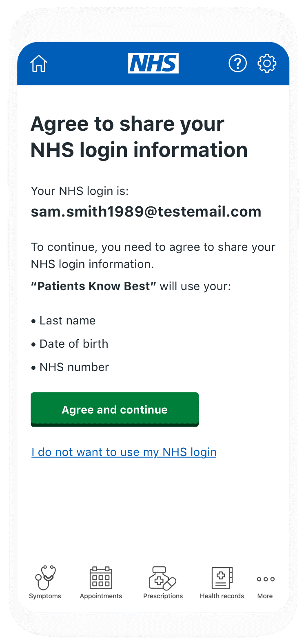Click the sam.smith1989@testemail.com email text
Viewport: 306px width, 644px height.
(146, 212)
